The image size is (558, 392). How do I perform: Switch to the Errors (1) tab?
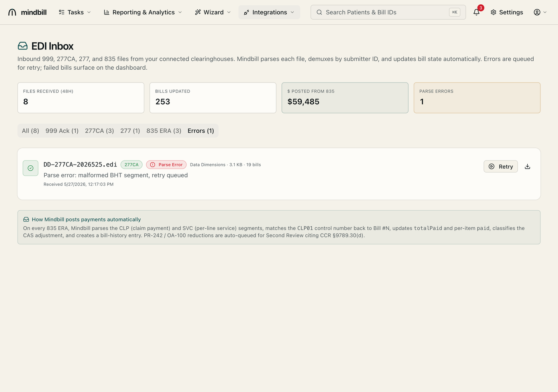tap(201, 131)
